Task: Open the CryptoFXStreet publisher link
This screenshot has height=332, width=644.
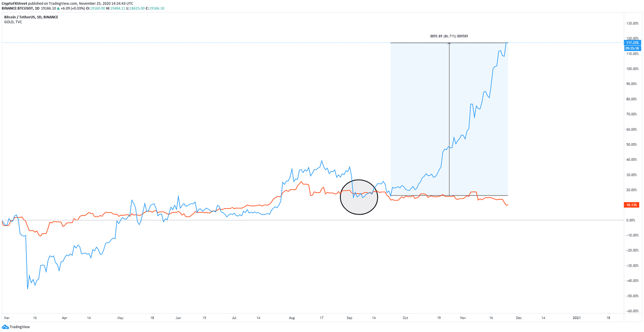Action: click(x=13, y=3)
